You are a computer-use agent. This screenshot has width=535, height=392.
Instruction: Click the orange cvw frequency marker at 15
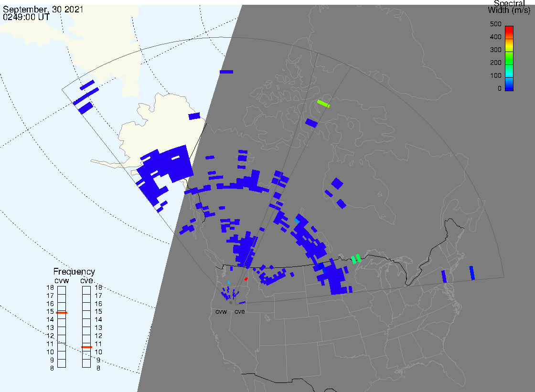pos(62,312)
